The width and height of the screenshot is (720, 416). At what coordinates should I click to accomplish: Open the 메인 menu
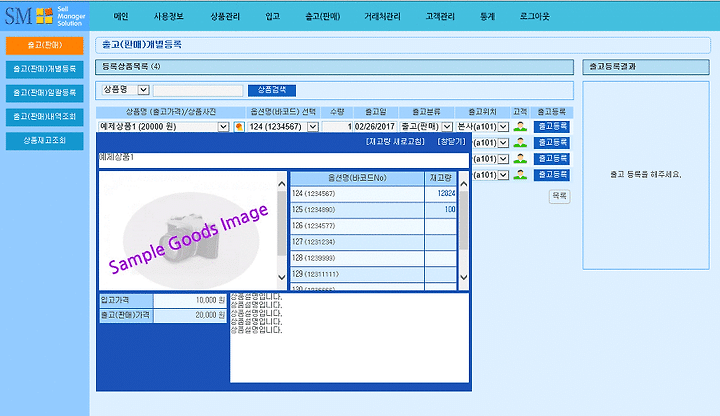click(121, 16)
